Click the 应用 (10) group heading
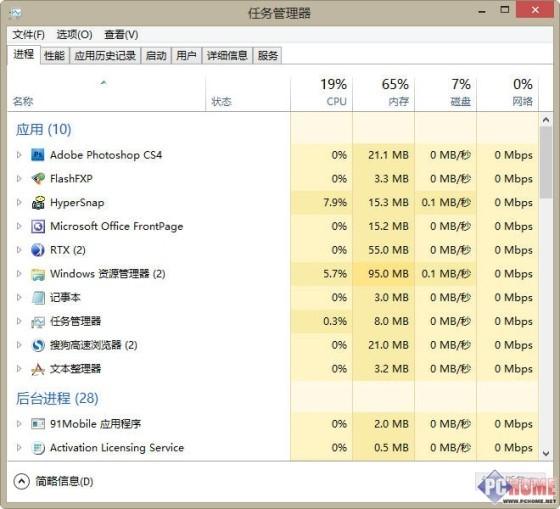 [x=43, y=129]
